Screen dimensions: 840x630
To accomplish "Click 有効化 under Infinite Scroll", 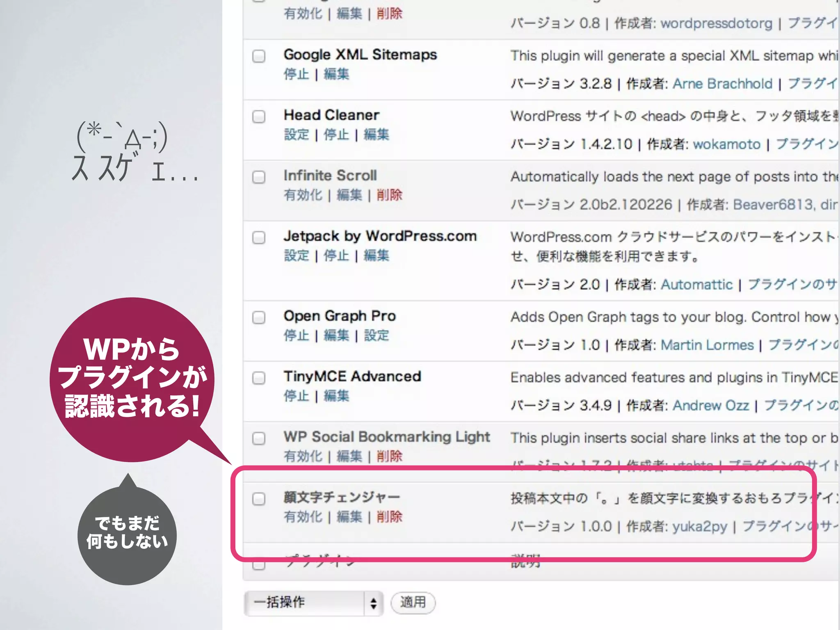I will [303, 195].
